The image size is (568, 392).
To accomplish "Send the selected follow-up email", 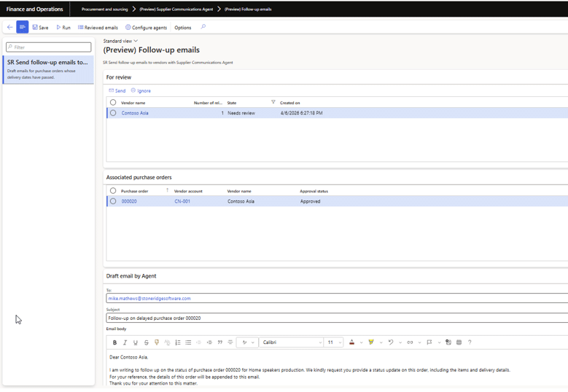I will [117, 91].
